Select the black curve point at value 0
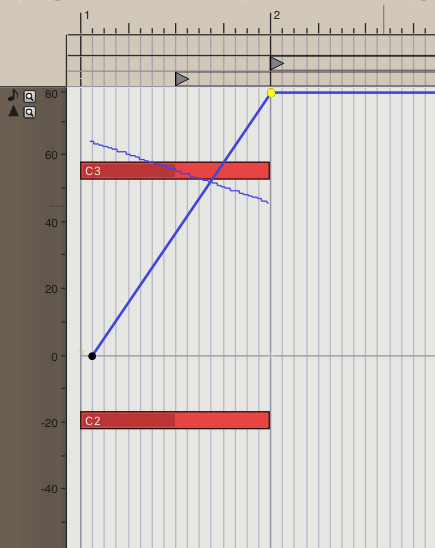This screenshot has height=548, width=435. [92, 356]
